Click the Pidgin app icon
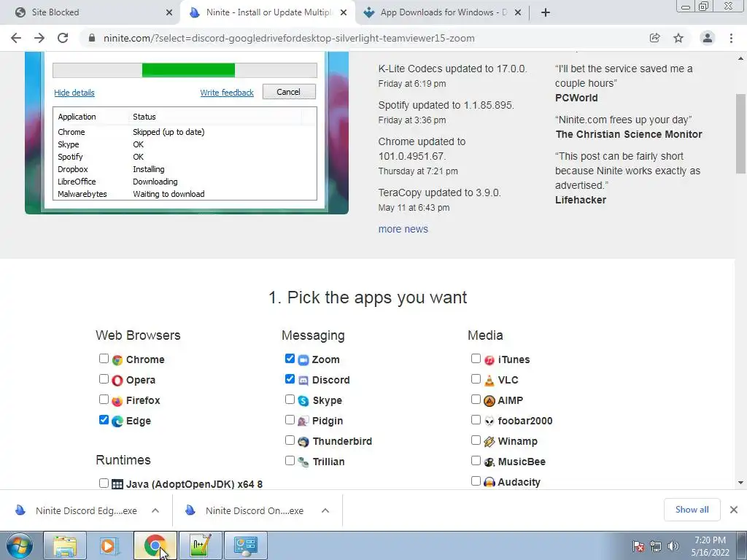 tap(303, 421)
